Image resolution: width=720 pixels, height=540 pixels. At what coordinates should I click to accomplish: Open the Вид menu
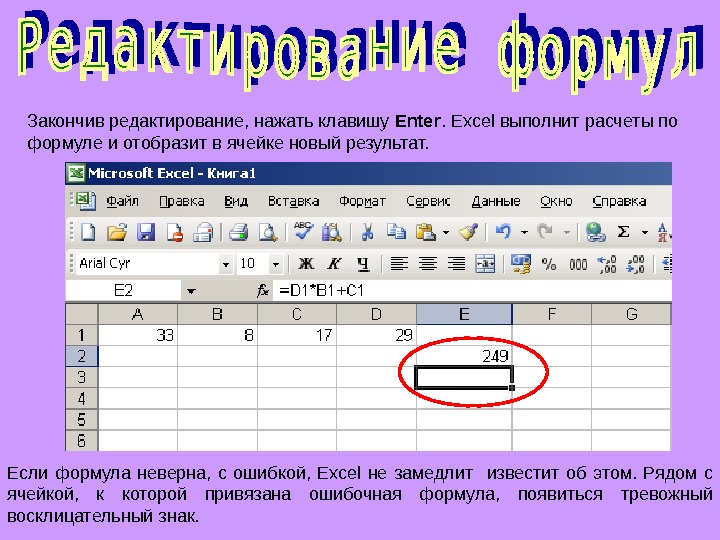point(236,201)
